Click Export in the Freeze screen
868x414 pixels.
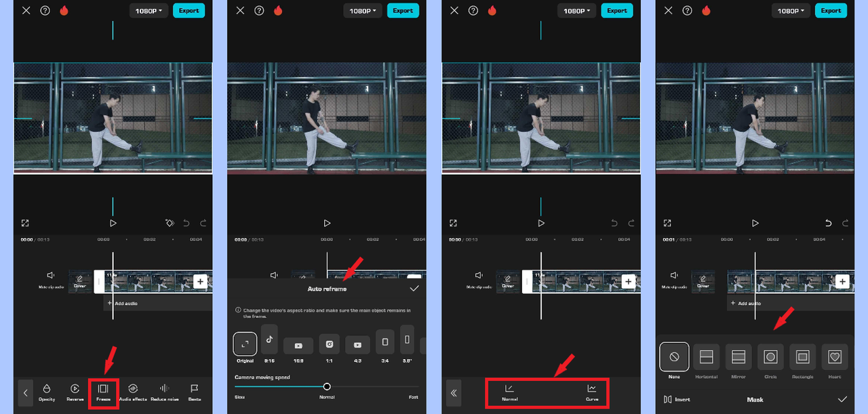[x=189, y=11]
